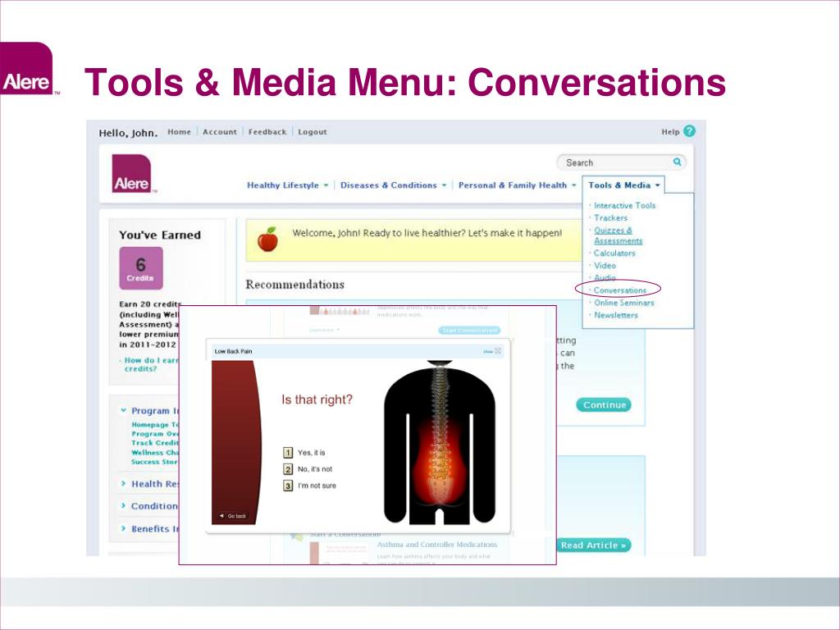Click the Help text link

click(x=670, y=132)
